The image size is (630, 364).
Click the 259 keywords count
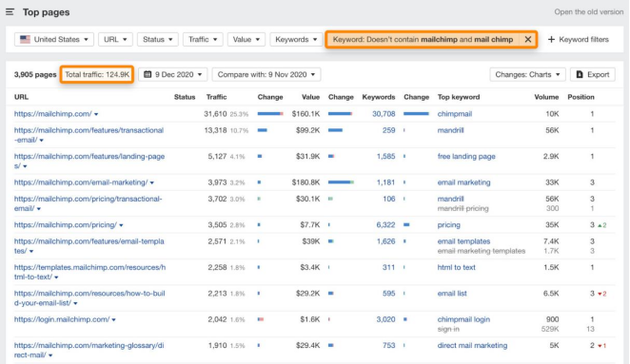(x=389, y=130)
